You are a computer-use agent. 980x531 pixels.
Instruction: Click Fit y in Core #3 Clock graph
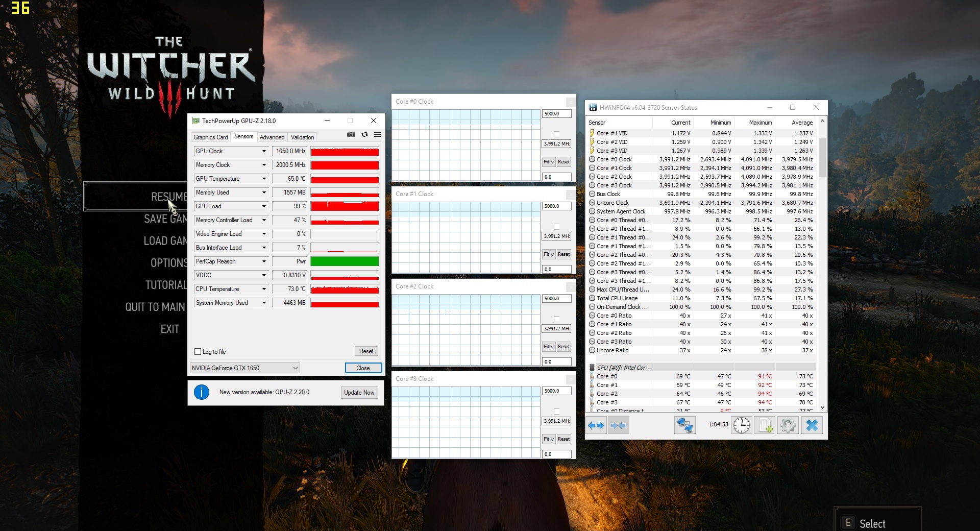click(548, 439)
